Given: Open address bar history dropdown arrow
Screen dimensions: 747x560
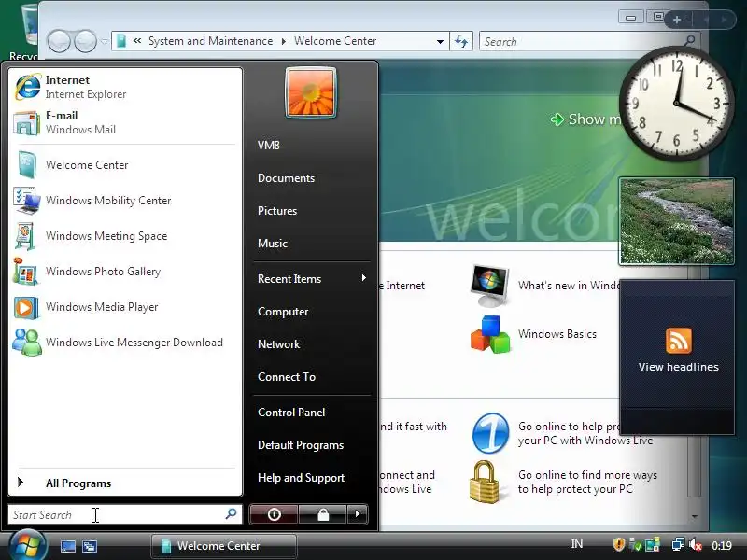Looking at the screenshot, I should click(x=440, y=41).
